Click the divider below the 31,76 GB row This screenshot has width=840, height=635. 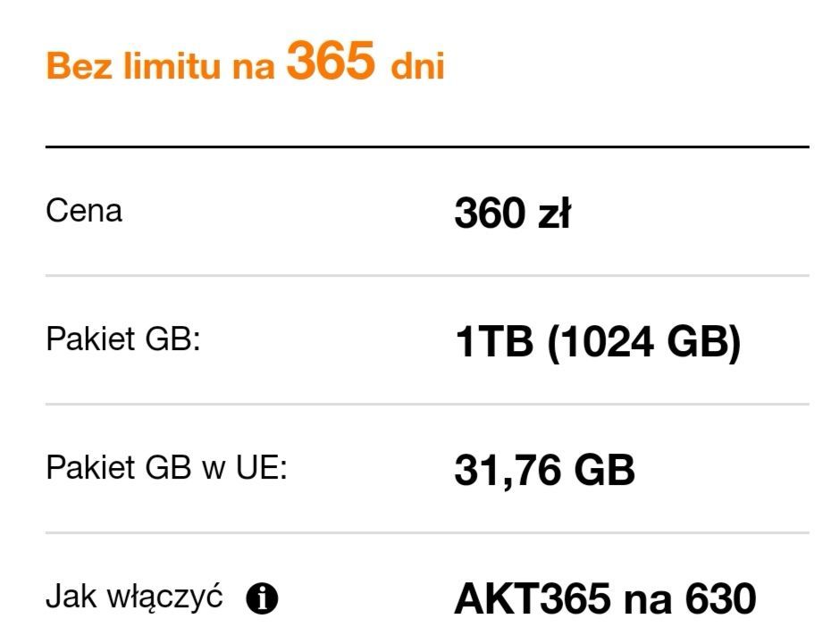point(427,533)
